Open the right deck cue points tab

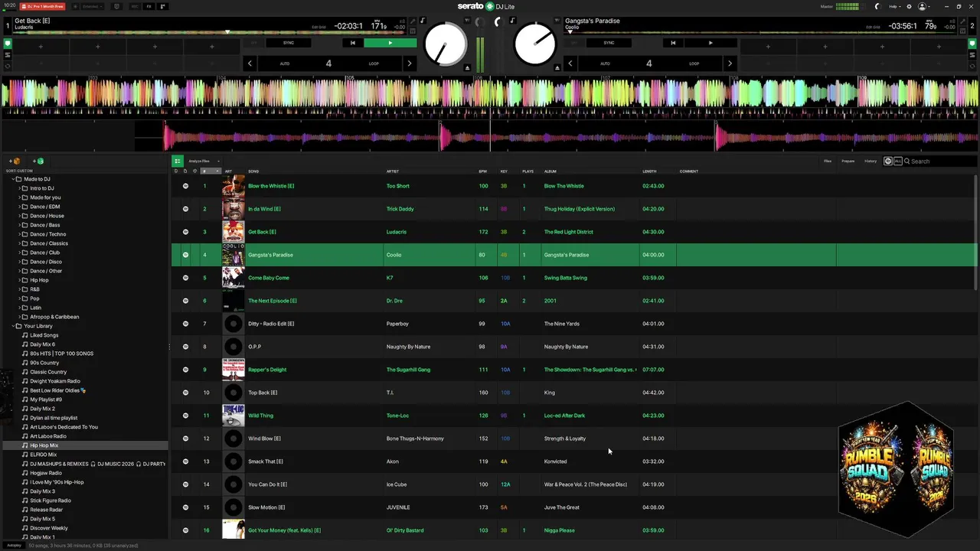972,44
